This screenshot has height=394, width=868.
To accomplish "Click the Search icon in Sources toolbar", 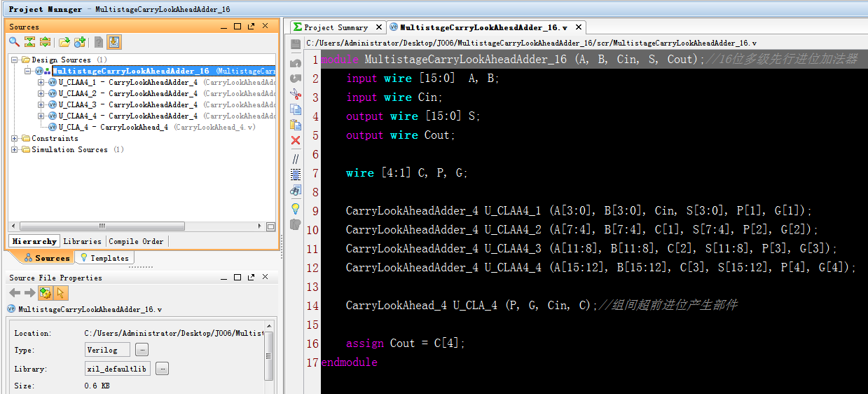I will pyautogui.click(x=14, y=42).
